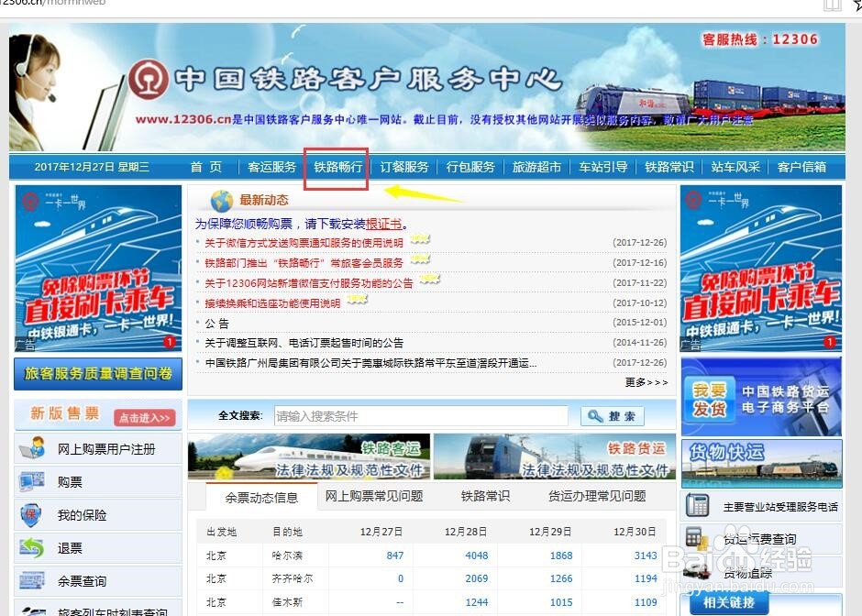This screenshot has height=616, width=862.
Task: Open the 我要发货 freight e-commerce banner
Action: [x=761, y=397]
